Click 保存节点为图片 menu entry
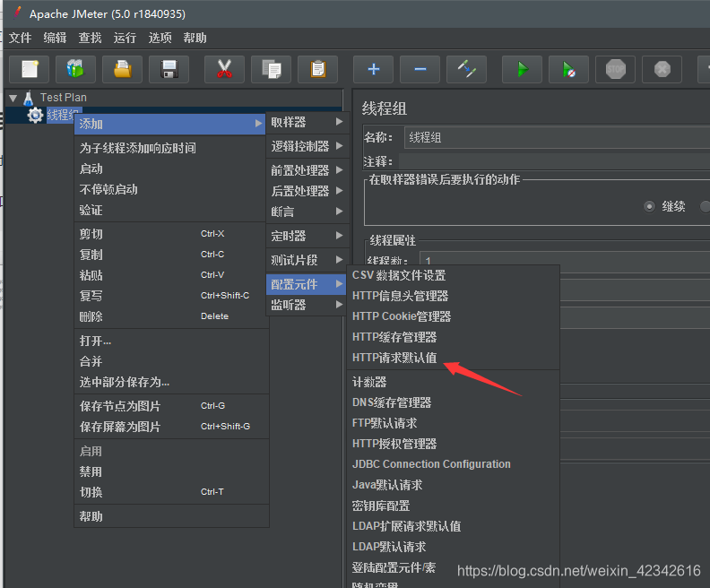The width and height of the screenshot is (710, 588). tap(171, 406)
